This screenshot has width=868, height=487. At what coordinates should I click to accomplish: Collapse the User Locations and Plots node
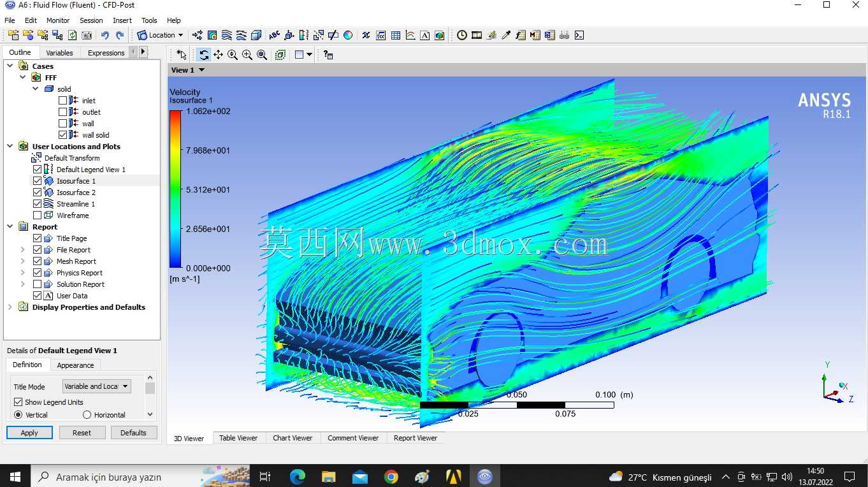10,146
